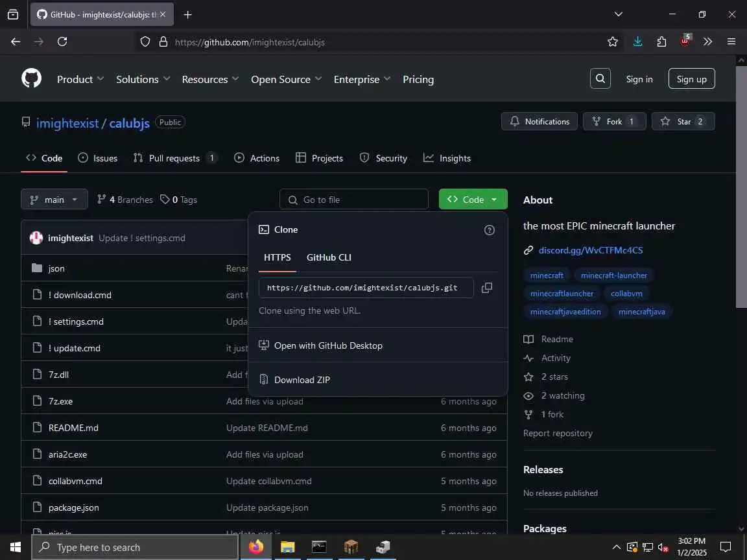Open Pricing link
The height and width of the screenshot is (560, 747).
click(x=418, y=80)
